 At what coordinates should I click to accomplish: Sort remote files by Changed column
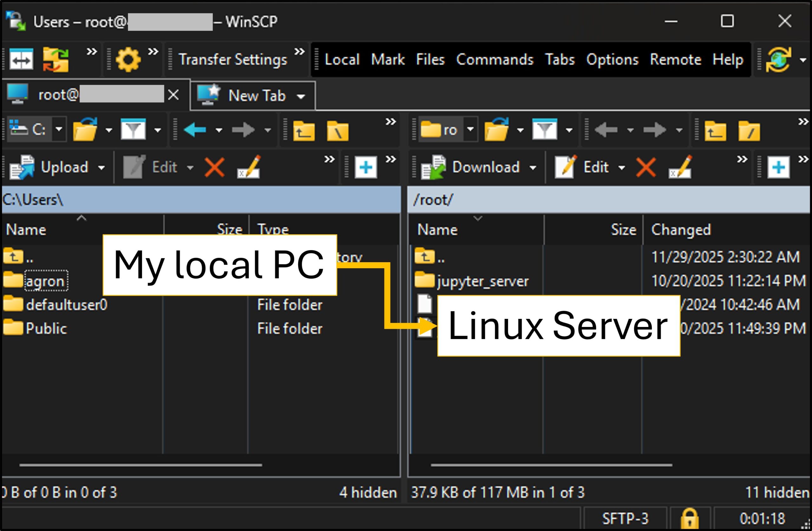681,230
